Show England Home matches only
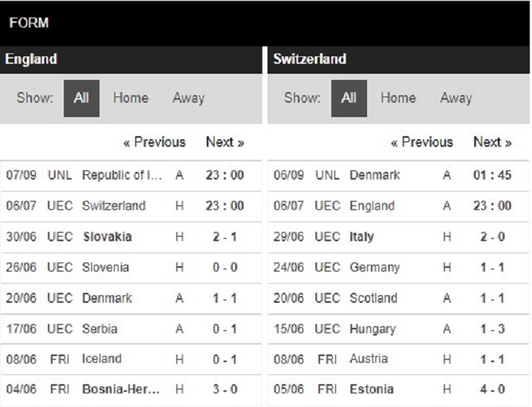 tap(131, 98)
